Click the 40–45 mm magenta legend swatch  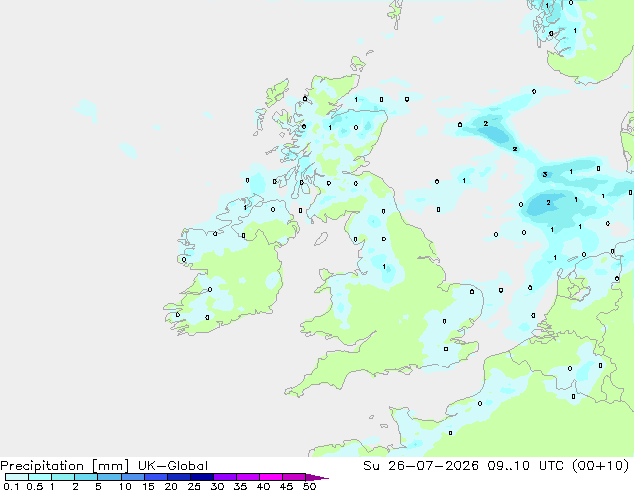(271, 477)
